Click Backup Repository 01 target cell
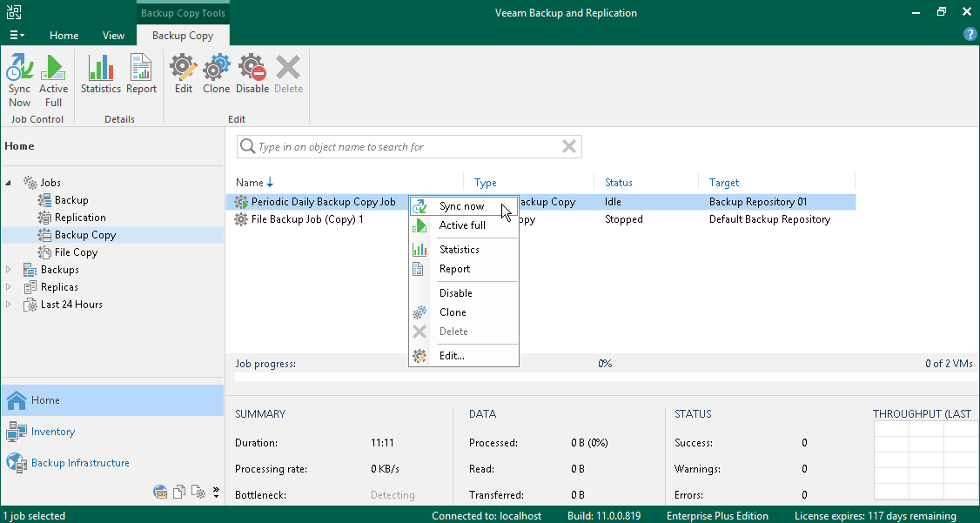Viewport: 980px width, 523px height. coord(758,202)
